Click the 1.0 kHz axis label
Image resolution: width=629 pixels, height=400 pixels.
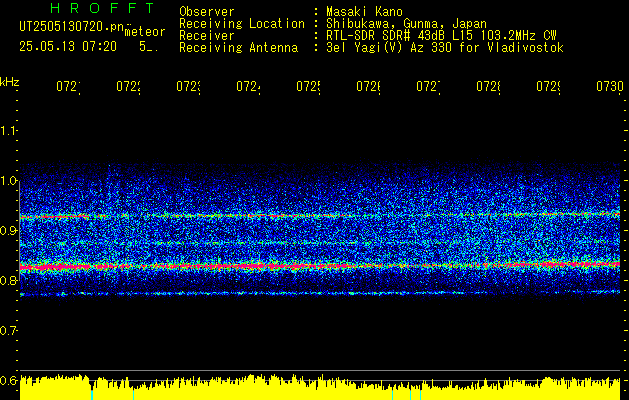pyautogui.click(x=9, y=181)
